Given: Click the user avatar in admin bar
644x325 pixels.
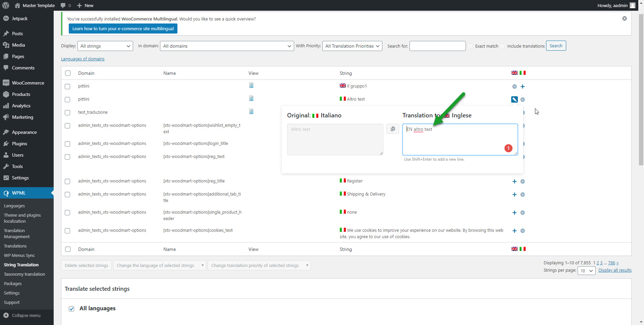Looking at the screenshot, I should point(633,5).
